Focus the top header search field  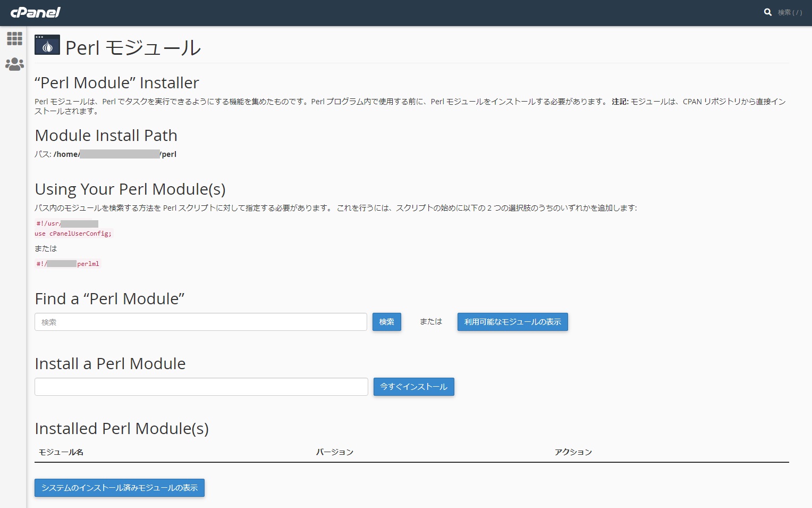click(x=790, y=12)
